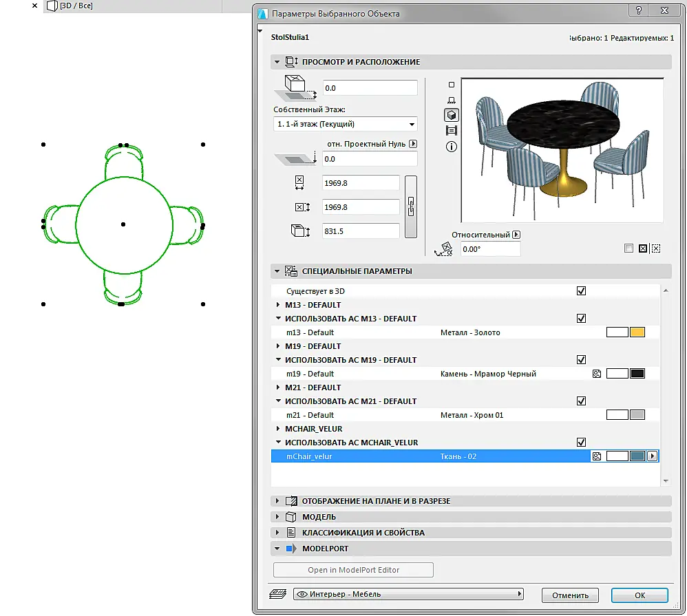The height and width of the screenshot is (616, 687).
Task: Expand 'Классификация и свойства' panel
Action: click(277, 532)
